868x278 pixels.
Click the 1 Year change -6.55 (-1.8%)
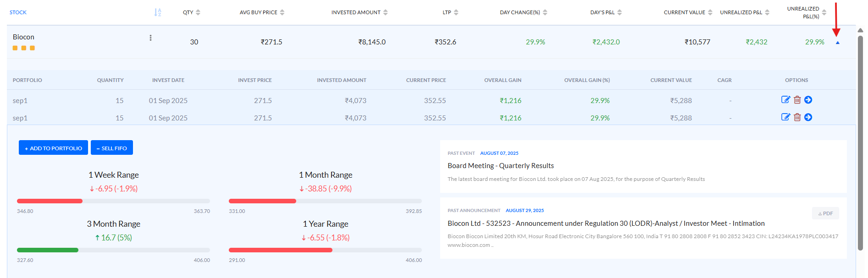326,238
